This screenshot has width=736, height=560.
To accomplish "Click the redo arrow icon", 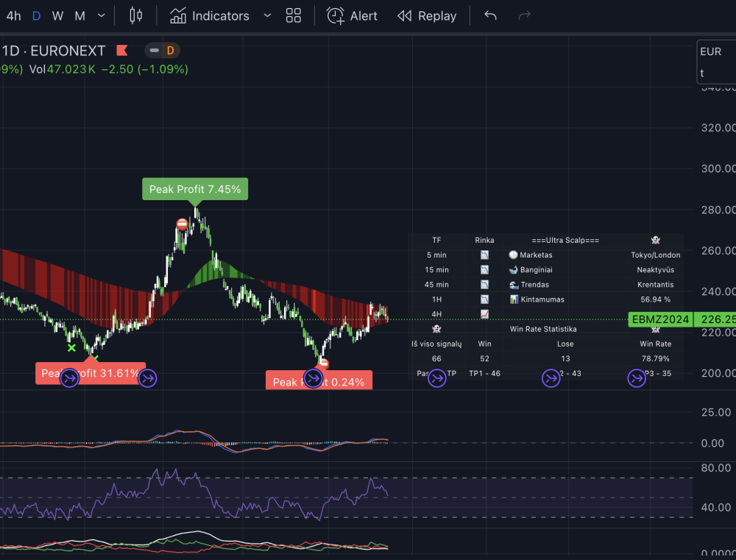I will tap(524, 15).
